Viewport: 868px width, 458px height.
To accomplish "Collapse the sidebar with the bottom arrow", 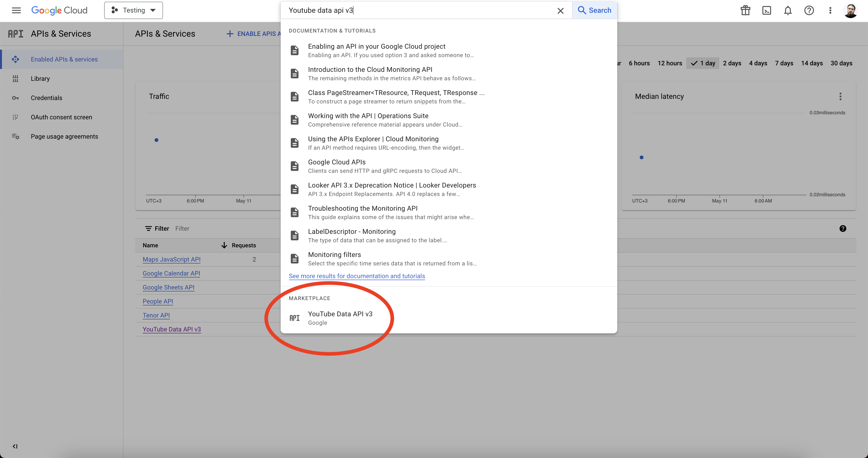I will point(15,446).
